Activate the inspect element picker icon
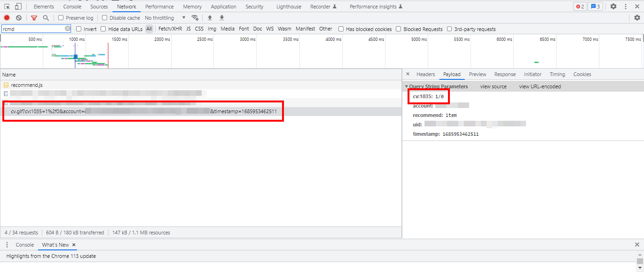 pos(7,7)
